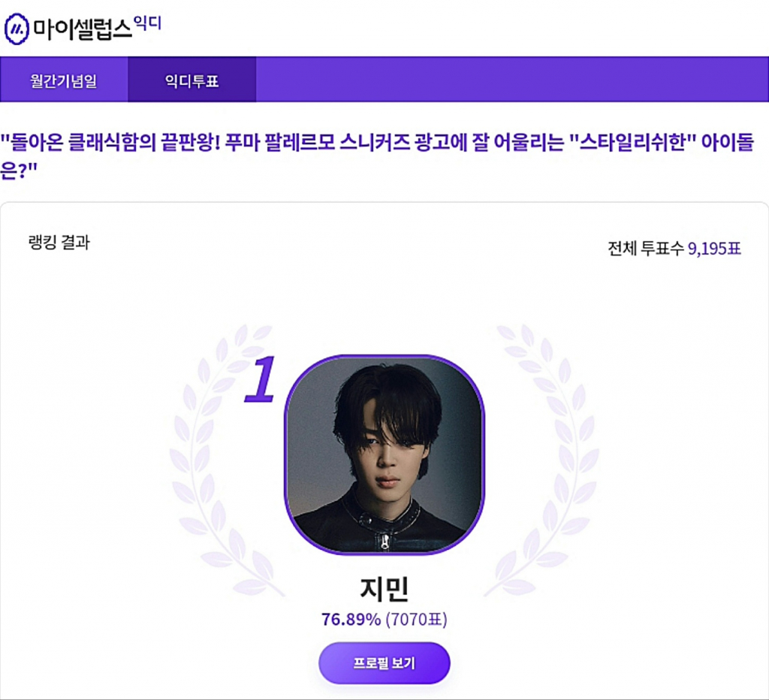Click the 전체 투표수 label
This screenshot has height=700, width=769.
pos(646,249)
